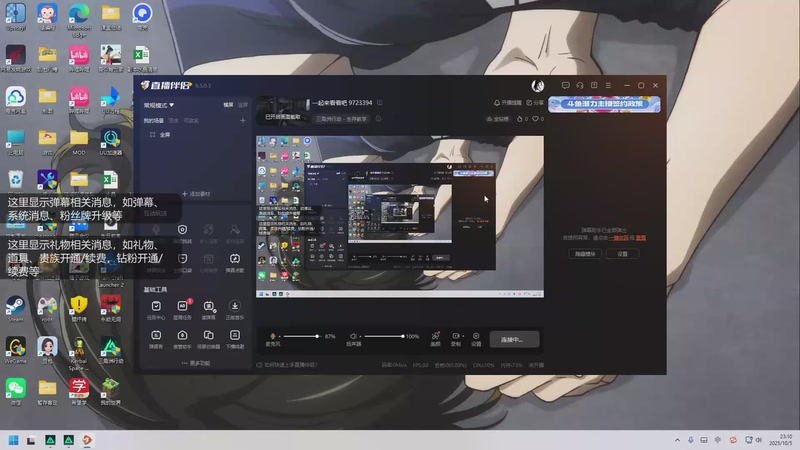This screenshot has height=450, width=800.
Task: Open the 弹幕点歌 song request tool
Action: coord(235,262)
